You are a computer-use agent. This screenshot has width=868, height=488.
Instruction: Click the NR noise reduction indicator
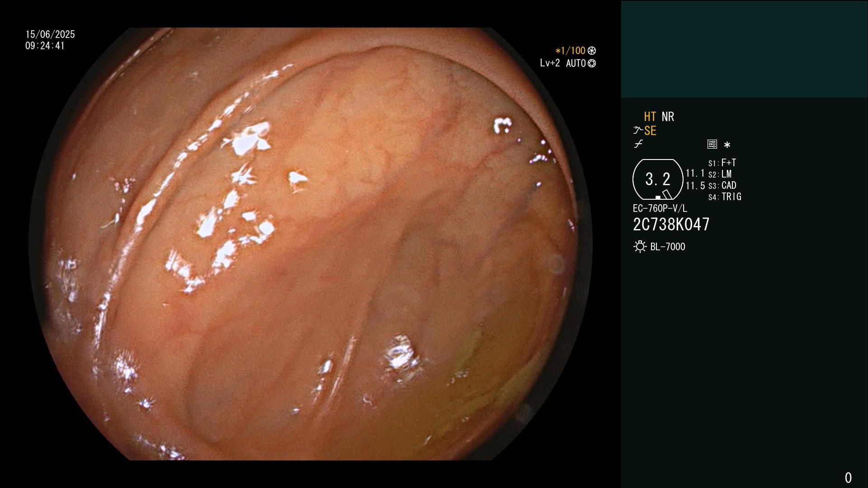tap(668, 117)
